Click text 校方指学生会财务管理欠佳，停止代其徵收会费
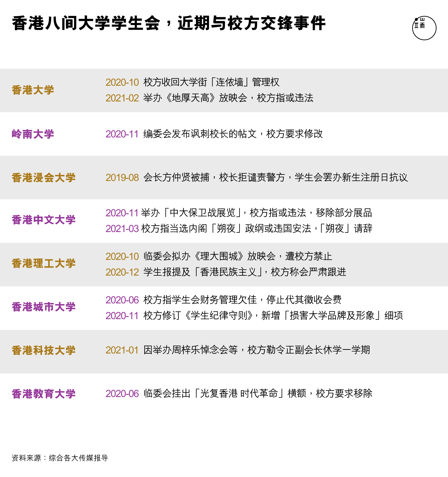This screenshot has height=477, width=448. point(242,300)
